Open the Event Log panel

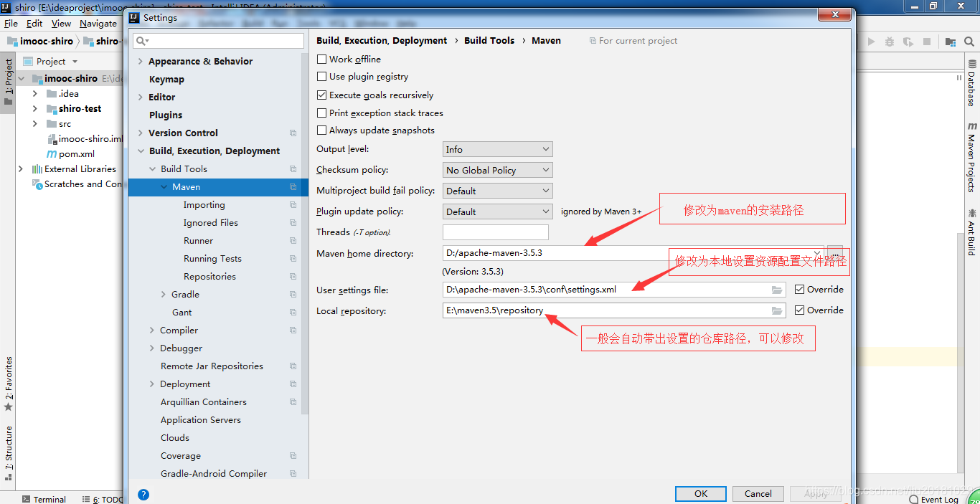click(x=933, y=499)
